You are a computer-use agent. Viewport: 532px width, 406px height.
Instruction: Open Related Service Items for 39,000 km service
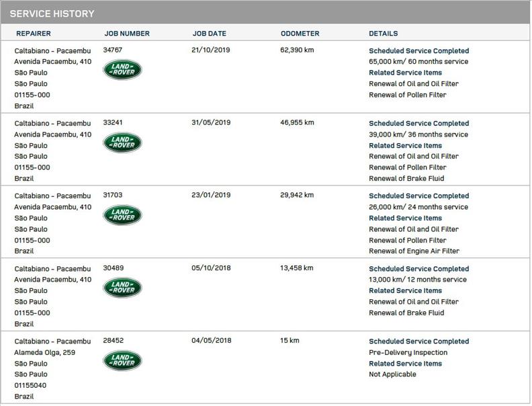pyautogui.click(x=405, y=146)
